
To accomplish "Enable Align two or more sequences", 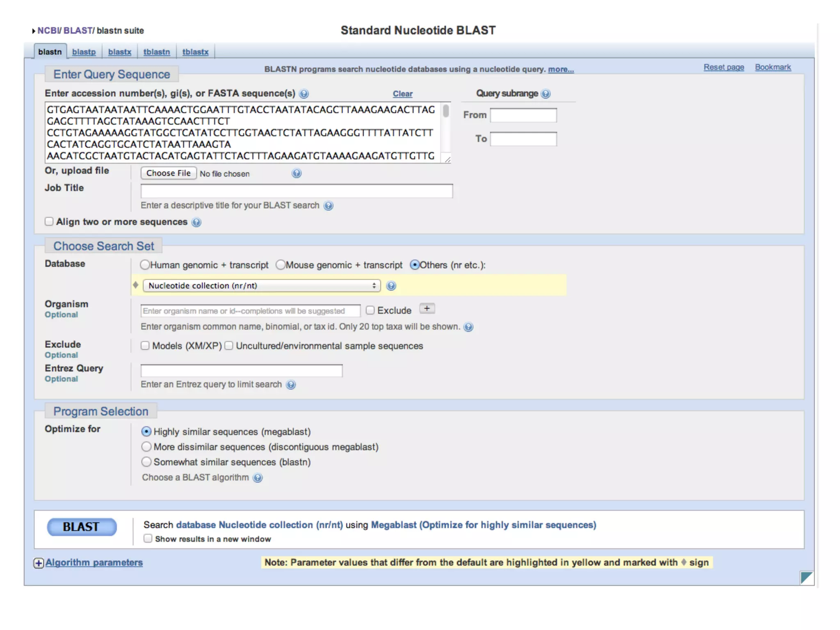I will point(49,222).
